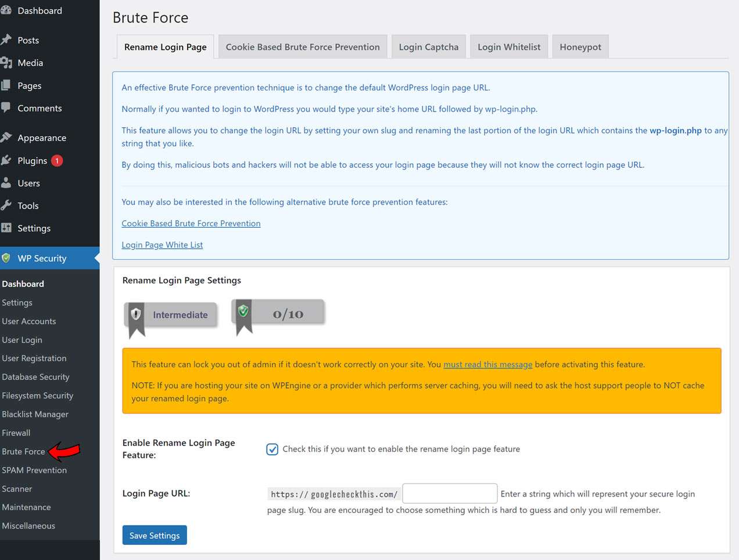Image resolution: width=739 pixels, height=560 pixels.
Task: Open the 'must read this message' link
Action: point(488,365)
